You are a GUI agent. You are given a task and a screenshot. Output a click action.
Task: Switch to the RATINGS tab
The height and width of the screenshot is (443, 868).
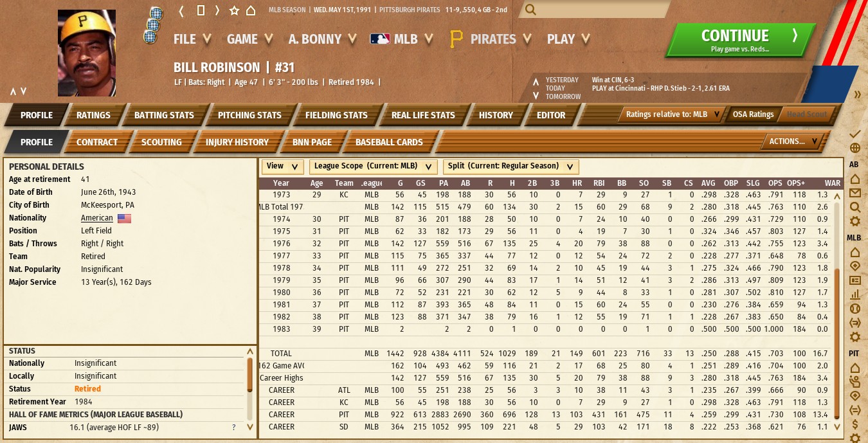93,115
